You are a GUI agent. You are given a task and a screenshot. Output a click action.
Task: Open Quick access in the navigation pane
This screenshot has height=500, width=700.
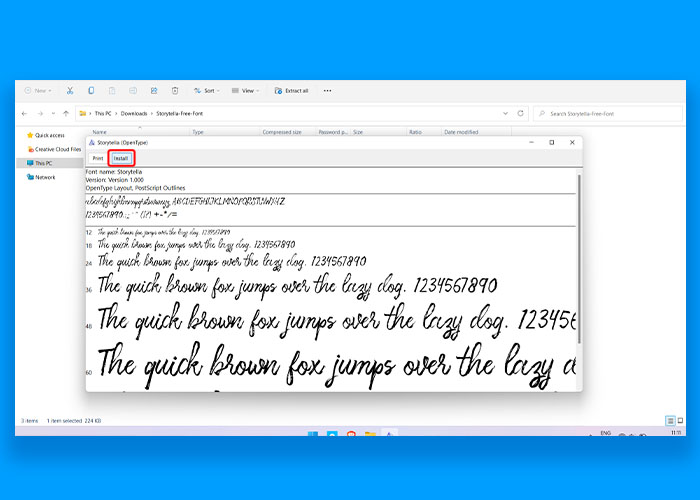46,135
